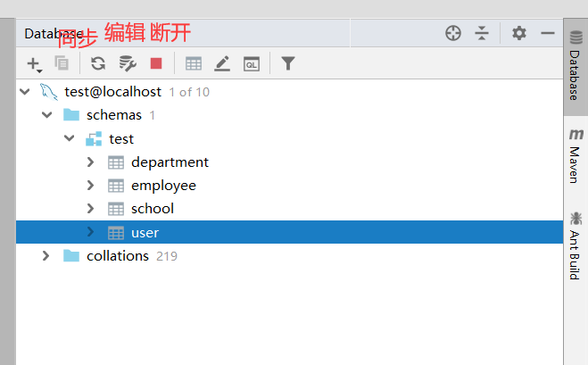Viewport: 588px width, 365px height.
Task: Select the department table label
Action: (170, 162)
